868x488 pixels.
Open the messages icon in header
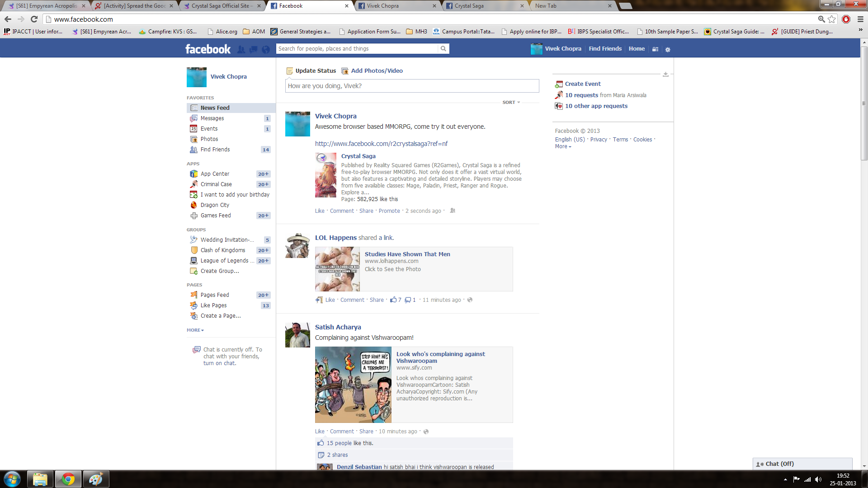point(254,49)
